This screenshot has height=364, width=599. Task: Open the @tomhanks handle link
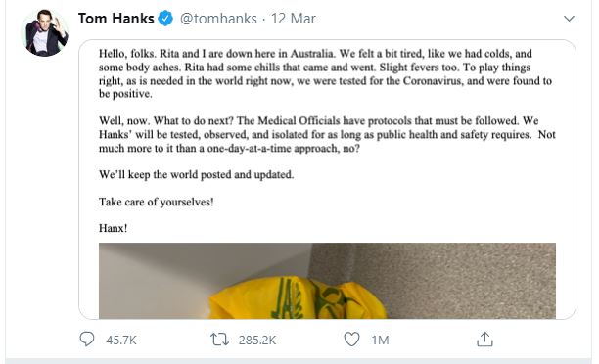218,19
